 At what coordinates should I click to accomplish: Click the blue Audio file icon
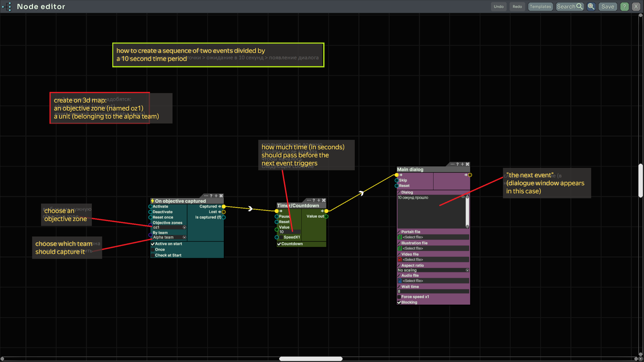click(400, 281)
